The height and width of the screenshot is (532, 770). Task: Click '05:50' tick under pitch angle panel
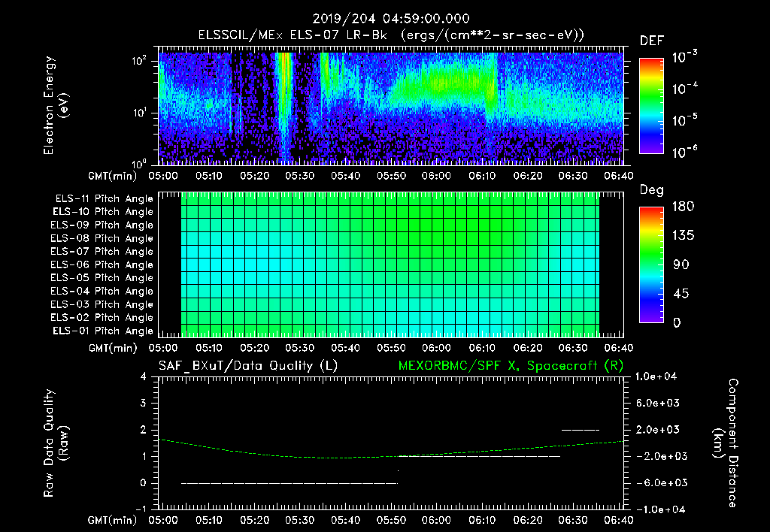point(391,348)
